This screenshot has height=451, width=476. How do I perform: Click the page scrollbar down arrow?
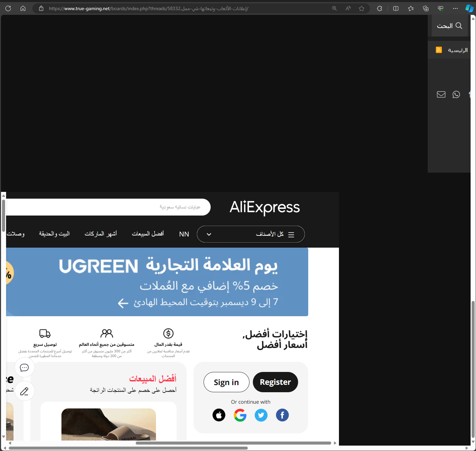pyautogui.click(x=473, y=442)
